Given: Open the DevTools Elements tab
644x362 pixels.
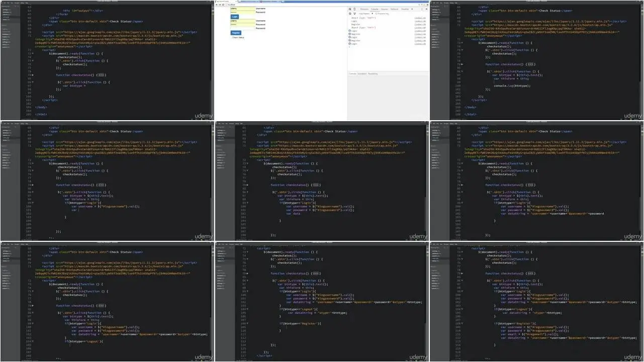Looking at the screenshot, I should 364,9.
